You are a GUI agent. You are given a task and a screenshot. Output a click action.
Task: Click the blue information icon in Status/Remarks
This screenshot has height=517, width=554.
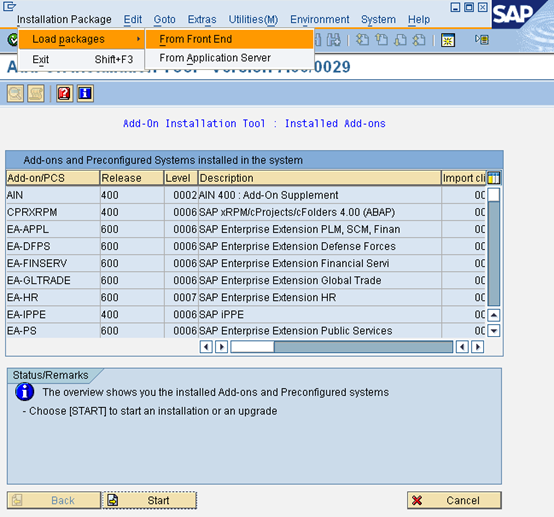25,392
